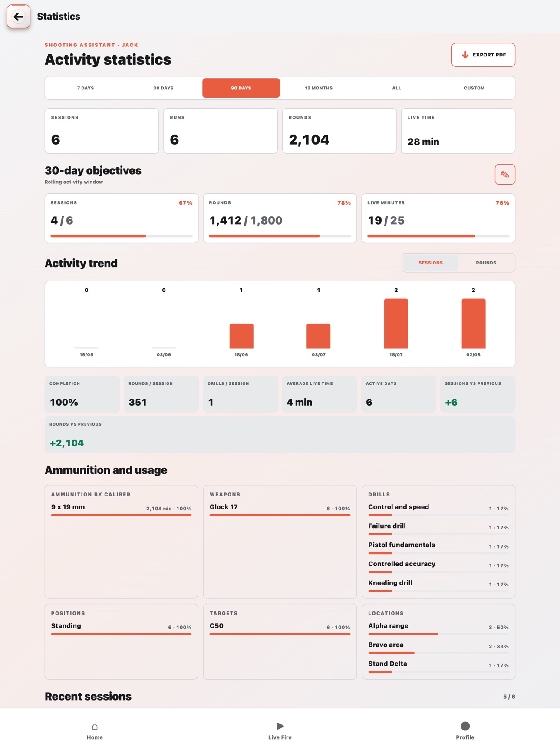Select the All range tab
Screen dimensions: 560x747
396,88
